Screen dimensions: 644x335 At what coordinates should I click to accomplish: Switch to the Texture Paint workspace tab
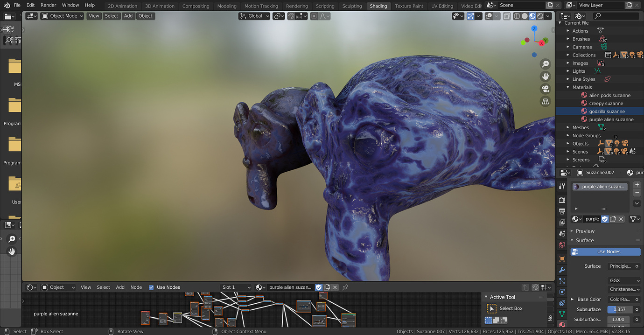click(409, 6)
